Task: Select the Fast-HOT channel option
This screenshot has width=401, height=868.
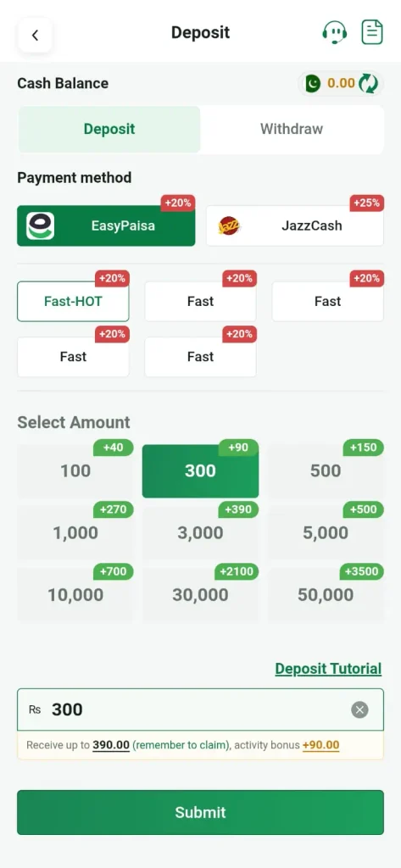Action: click(x=73, y=301)
